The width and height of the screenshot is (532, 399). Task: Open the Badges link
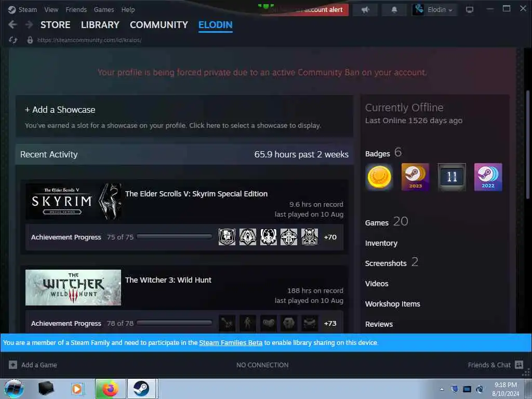coord(377,154)
